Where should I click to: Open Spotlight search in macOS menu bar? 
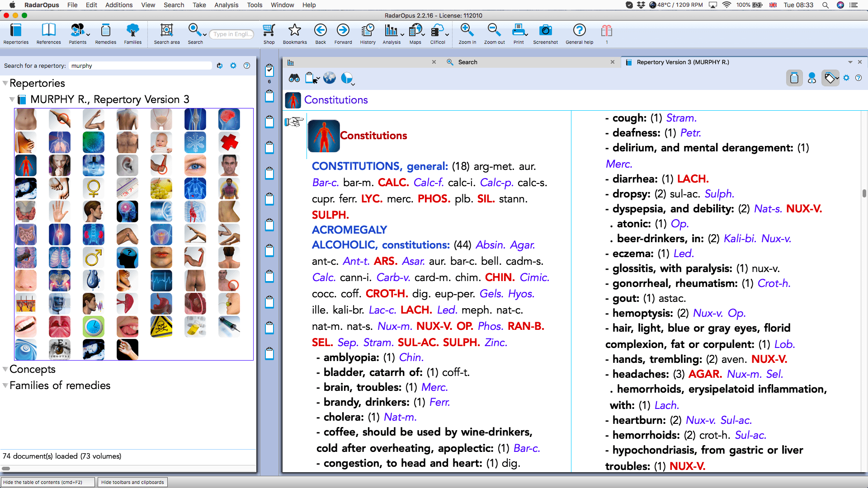pos(825,5)
